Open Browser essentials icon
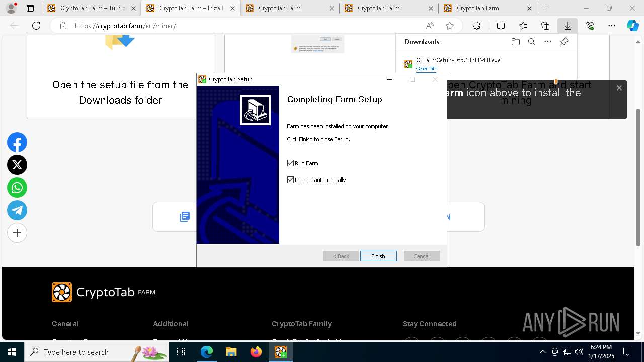The image size is (644, 362). [590, 26]
